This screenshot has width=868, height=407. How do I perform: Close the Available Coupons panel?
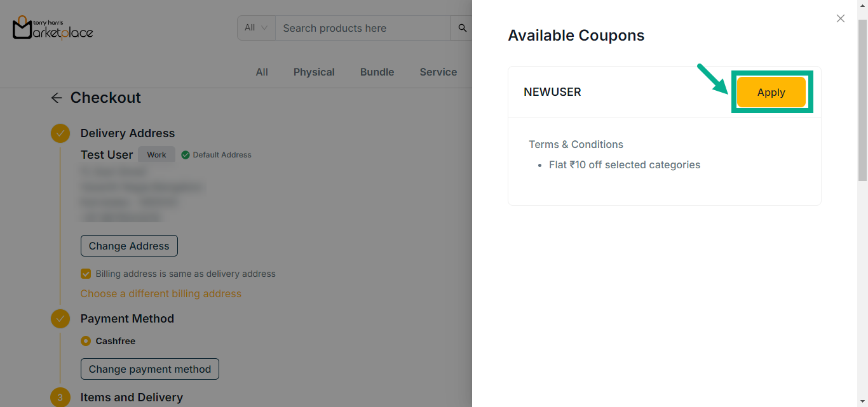(x=840, y=18)
